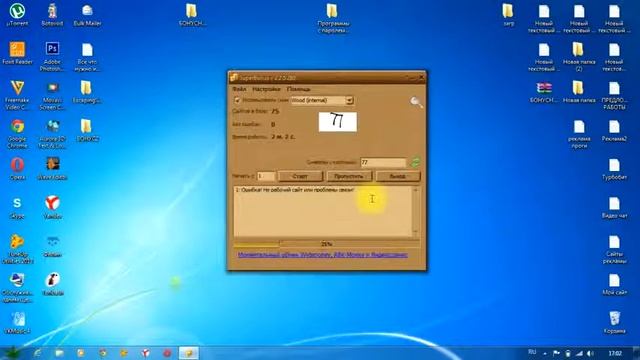Open Movavi Screen Capture shortcut
The height and width of the screenshot is (360, 640).
coord(52,95)
